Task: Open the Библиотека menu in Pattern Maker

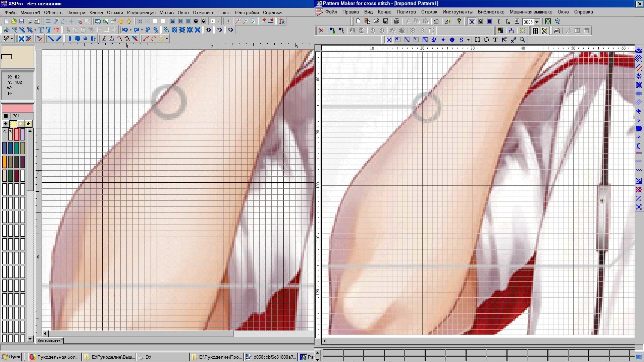Action: (491, 12)
